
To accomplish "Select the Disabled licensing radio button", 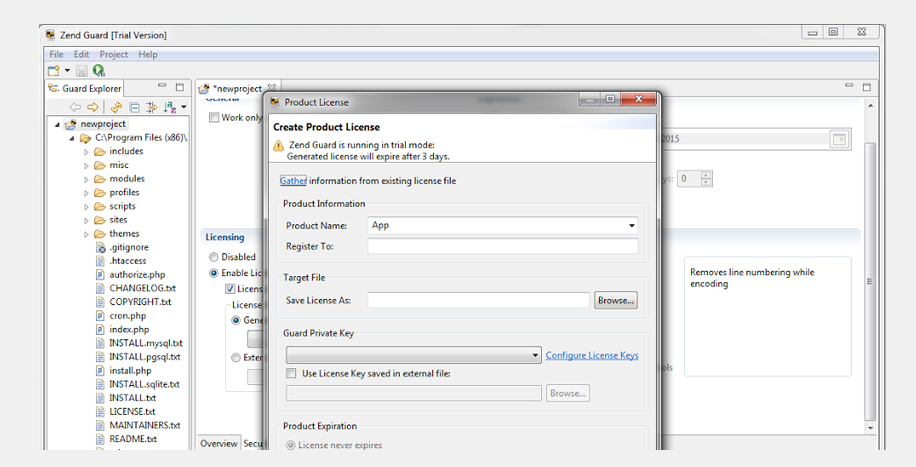I will (x=214, y=257).
